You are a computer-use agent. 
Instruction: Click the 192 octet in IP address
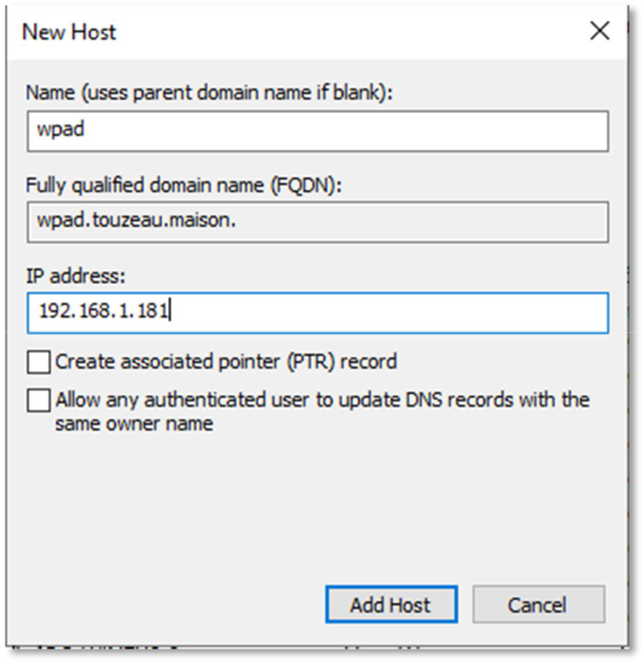pos(54,312)
